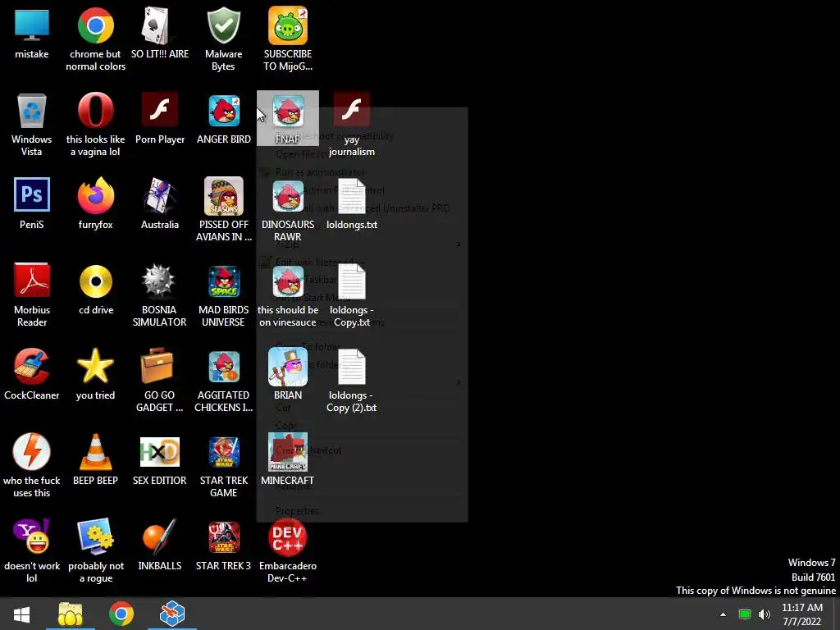Image resolution: width=840 pixels, height=630 pixels.
Task: Open the folder app on the taskbar
Action: tap(71, 614)
